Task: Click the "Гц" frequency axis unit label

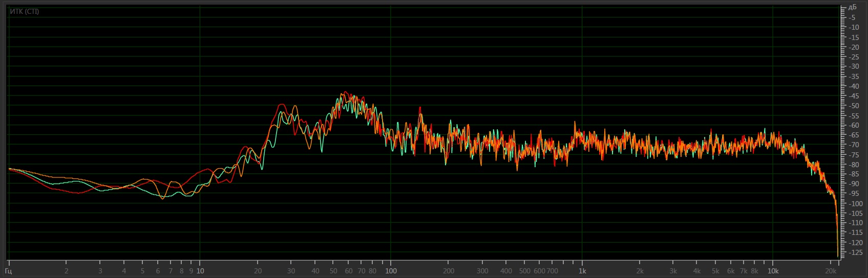Action: point(9,271)
